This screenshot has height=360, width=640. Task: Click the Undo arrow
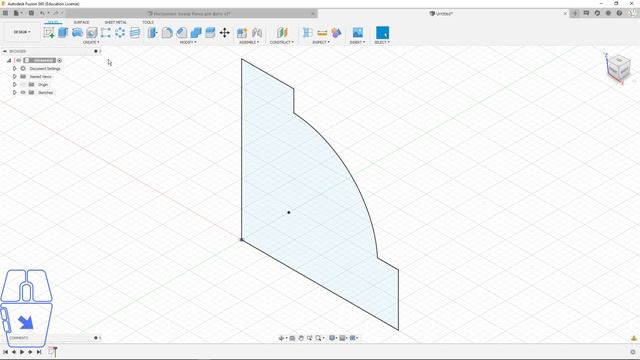(42, 13)
